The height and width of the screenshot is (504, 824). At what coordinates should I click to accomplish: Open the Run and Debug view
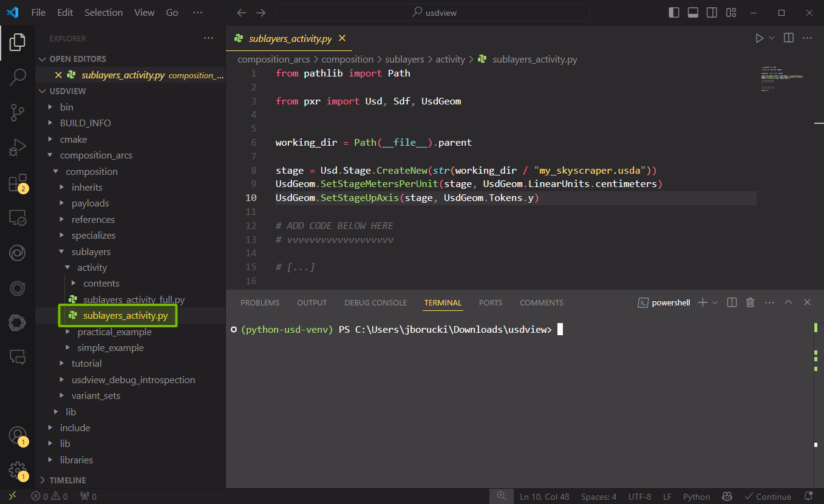[x=18, y=147]
